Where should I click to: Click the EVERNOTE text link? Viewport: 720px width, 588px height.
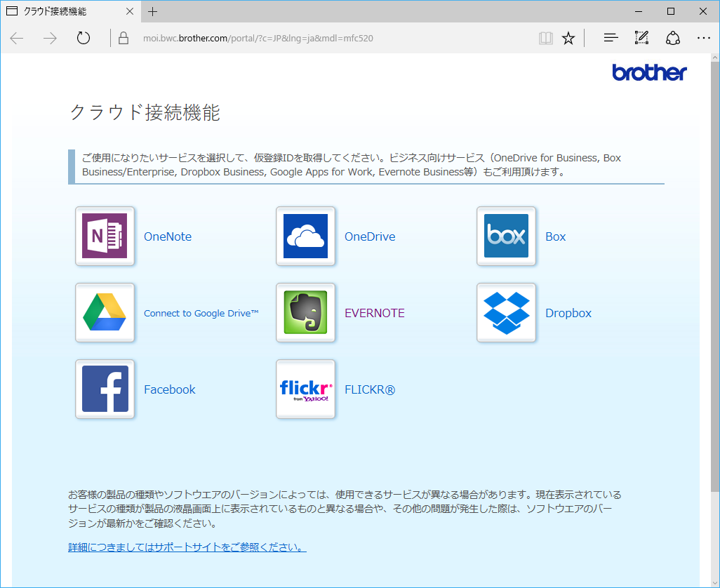pos(374,313)
